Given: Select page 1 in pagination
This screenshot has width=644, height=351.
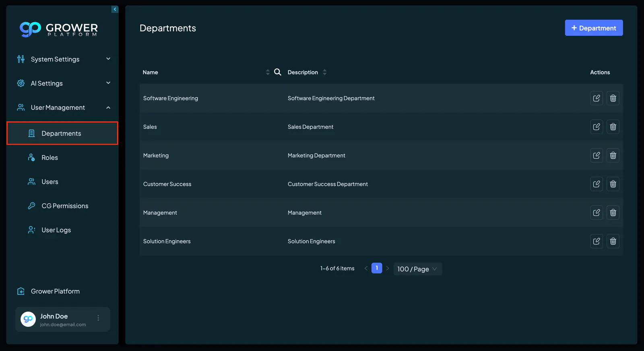Looking at the screenshot, I should point(377,268).
